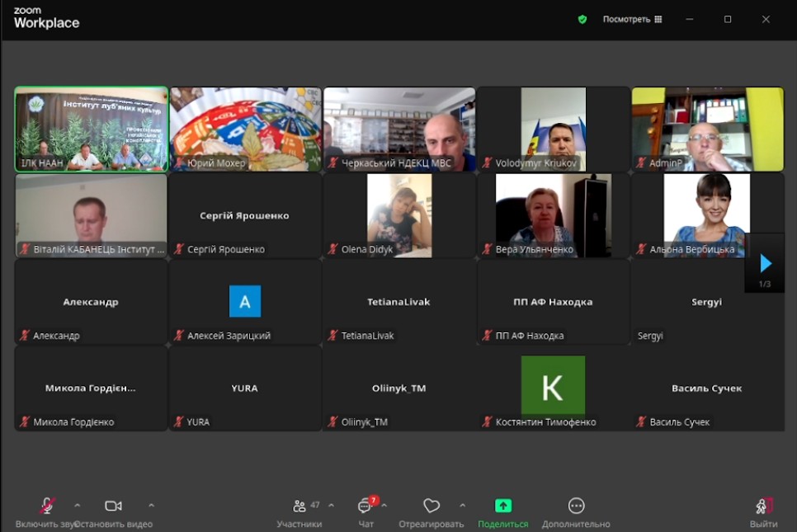797x532 pixels.
Task: Click muted mic icon beside Сергій Ярошенко
Action: pos(179,249)
